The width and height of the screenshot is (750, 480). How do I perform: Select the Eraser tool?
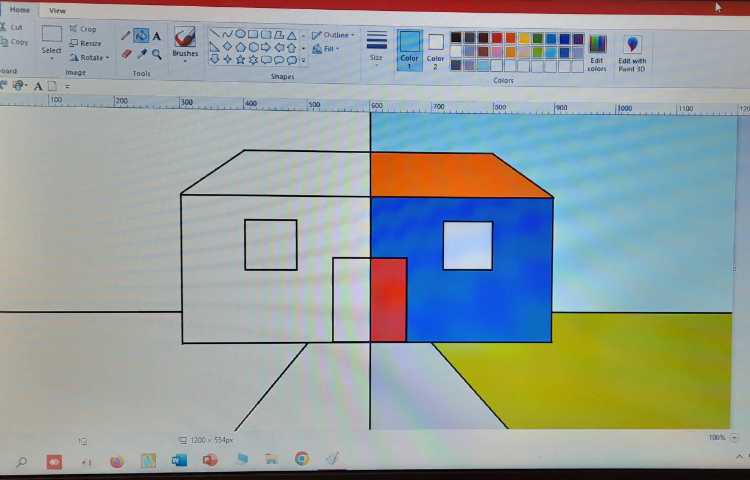click(126, 54)
